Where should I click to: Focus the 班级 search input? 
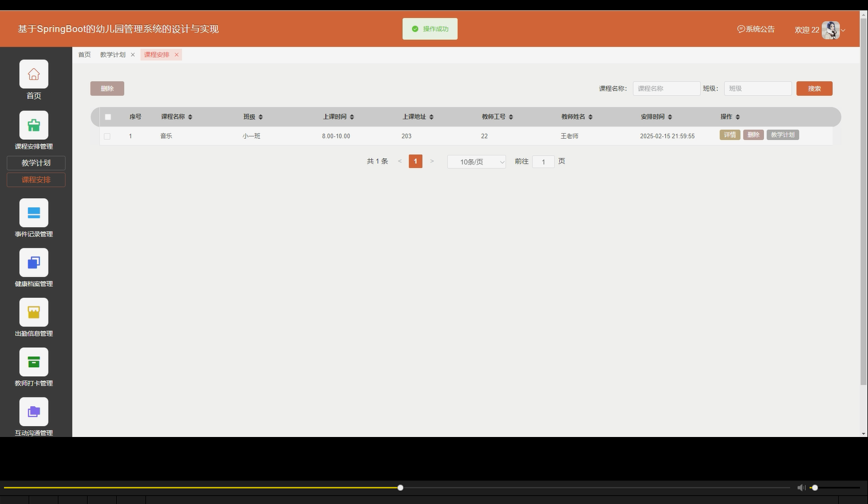coord(757,89)
